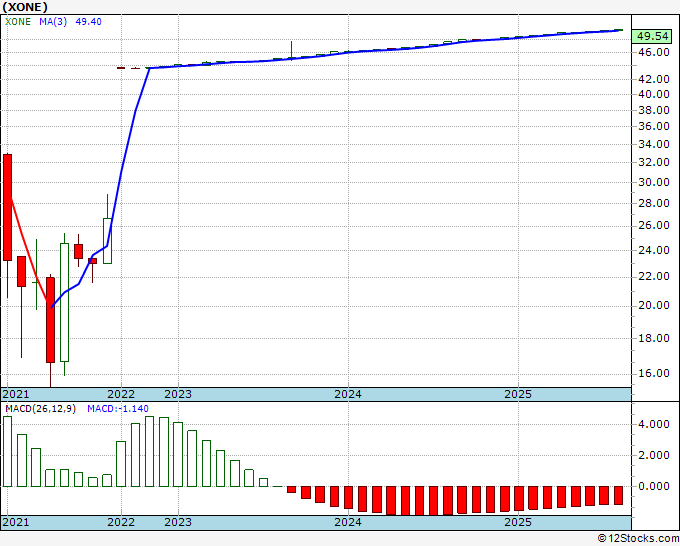
Task: Click the 32.00 price axis label
Action: click(x=654, y=162)
